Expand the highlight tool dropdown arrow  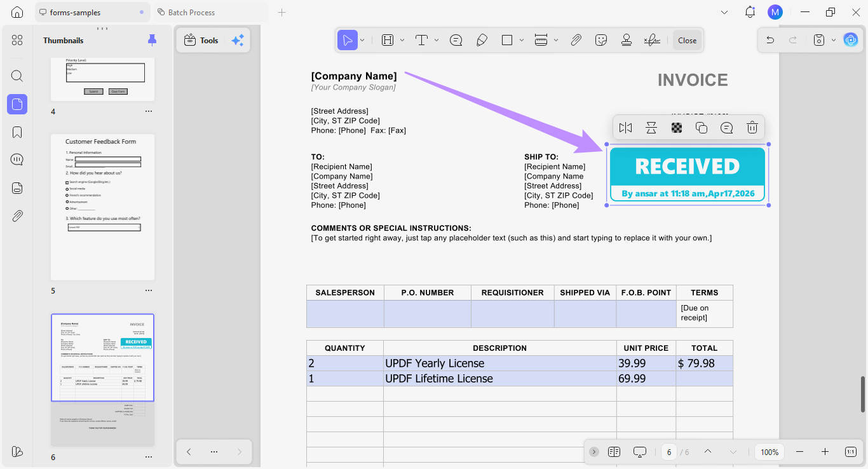(402, 40)
